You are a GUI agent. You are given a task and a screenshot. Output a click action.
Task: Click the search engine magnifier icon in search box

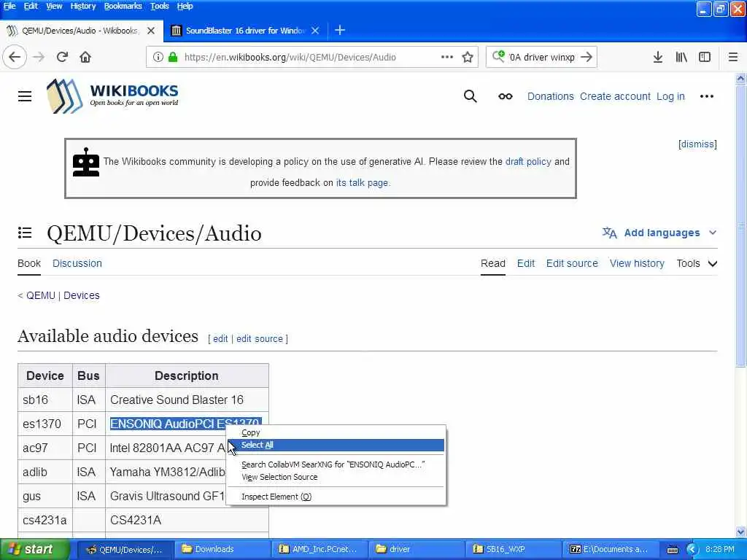tap(498, 57)
